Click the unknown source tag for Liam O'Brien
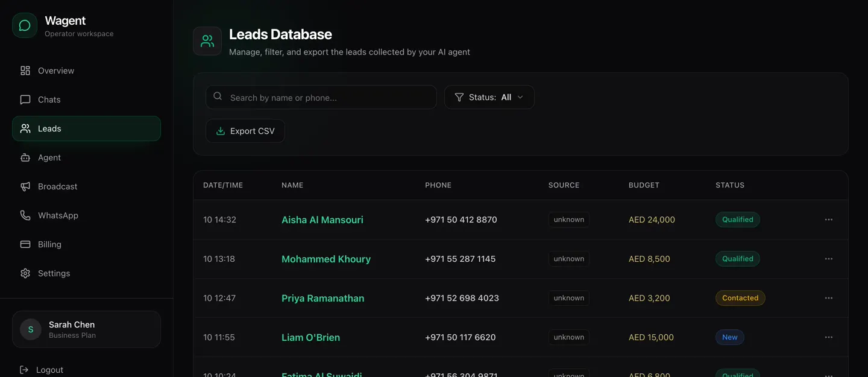Viewport: 868px width, 377px height. coord(569,337)
